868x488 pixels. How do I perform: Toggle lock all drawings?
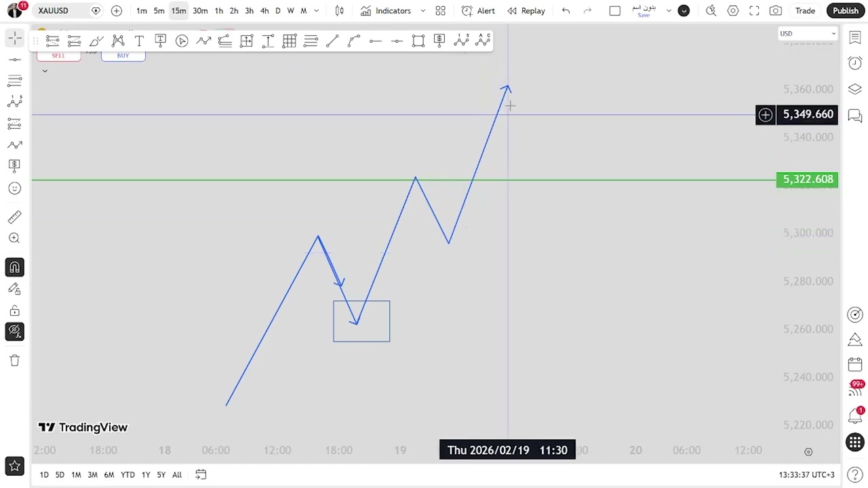[x=14, y=311]
